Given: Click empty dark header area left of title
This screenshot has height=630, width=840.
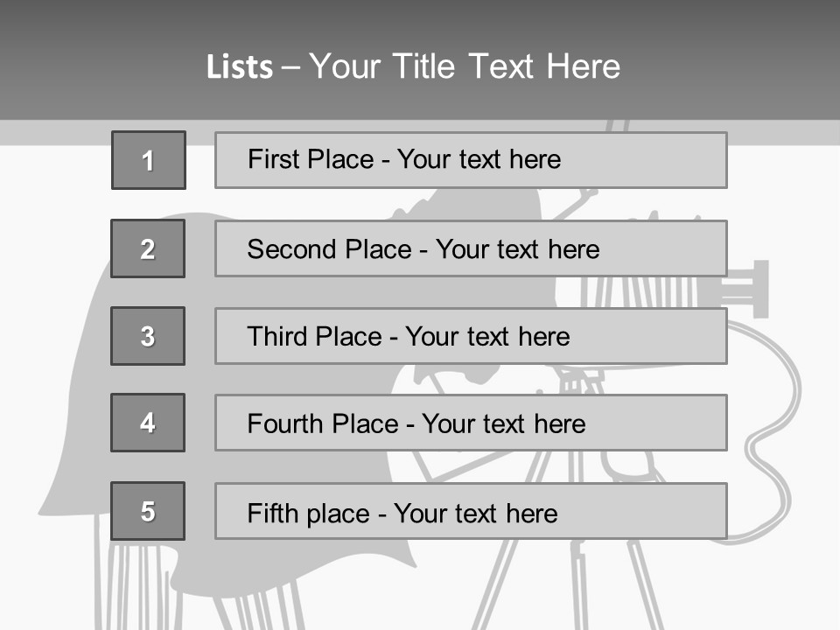Looking at the screenshot, I should click(87, 61).
